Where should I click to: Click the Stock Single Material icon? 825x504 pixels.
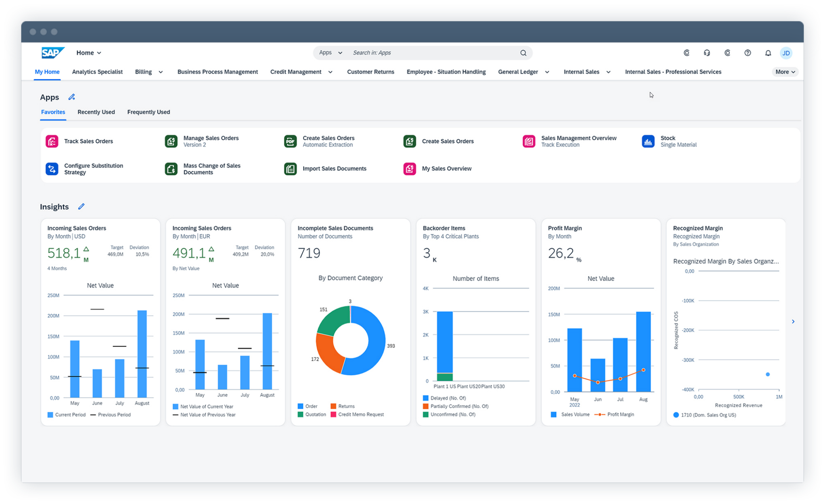coord(648,141)
